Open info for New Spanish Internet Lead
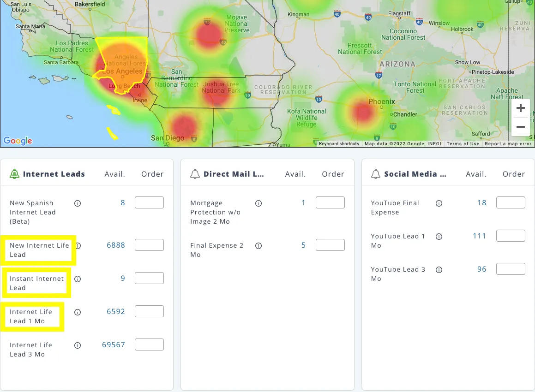 (x=78, y=203)
